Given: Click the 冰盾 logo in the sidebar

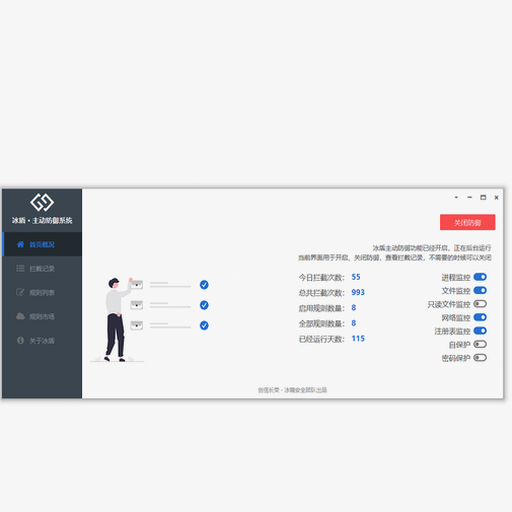Looking at the screenshot, I should 42,202.
